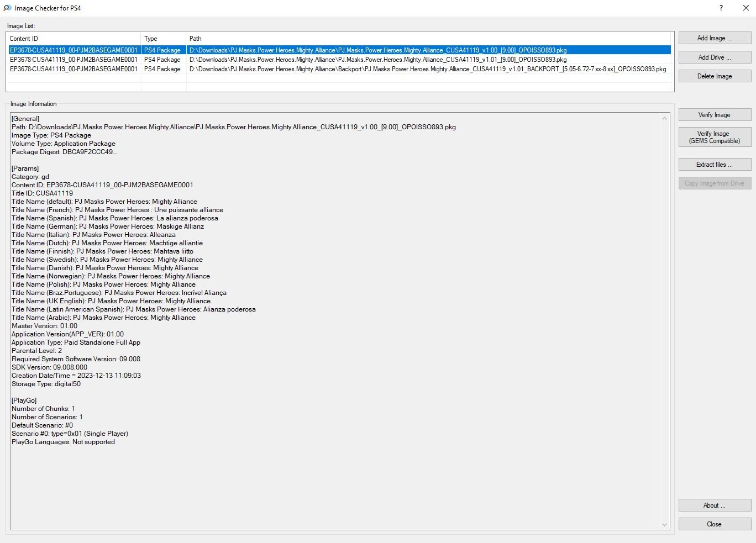Click the Creation Date/Time line

point(76,376)
